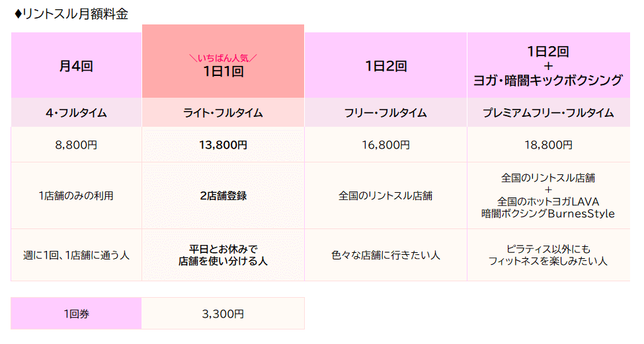644x344 pixels.
Task: Click the 1日2回 plan header
Action: (385, 65)
